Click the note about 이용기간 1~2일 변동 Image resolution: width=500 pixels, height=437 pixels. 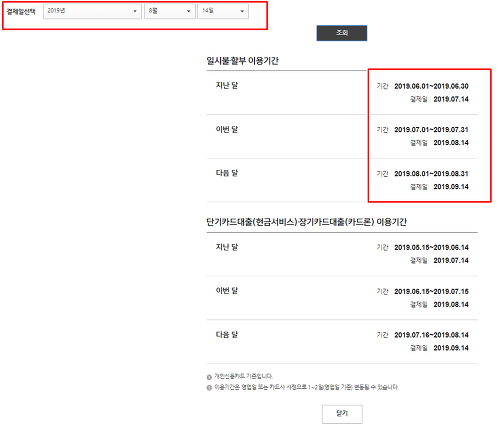(306, 387)
